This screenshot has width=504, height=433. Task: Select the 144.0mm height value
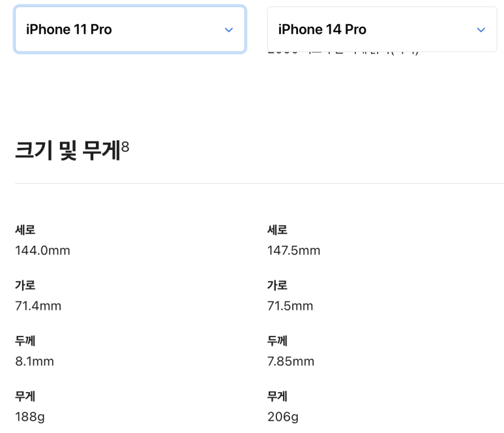[x=42, y=250]
